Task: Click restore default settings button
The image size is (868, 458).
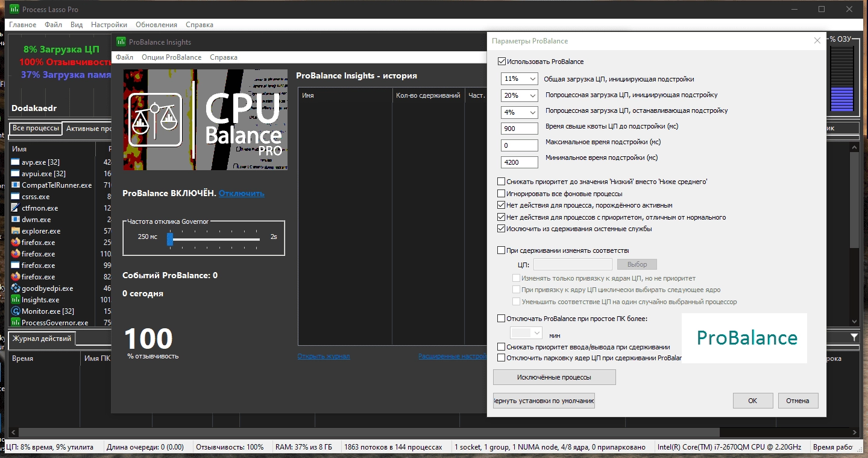Action: [x=544, y=401]
